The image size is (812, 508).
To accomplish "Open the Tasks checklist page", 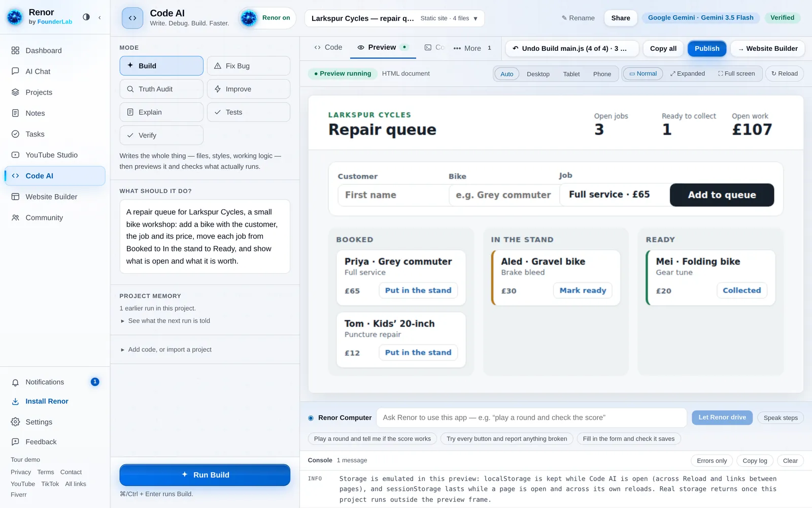I will tap(55, 134).
